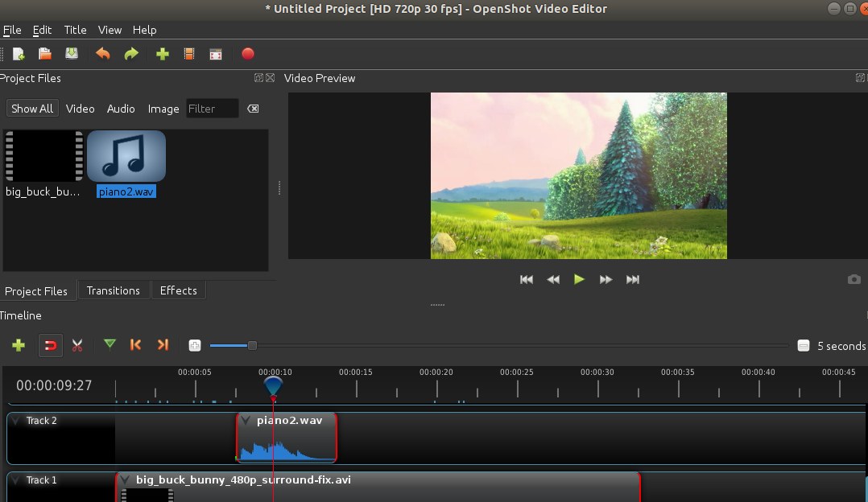Show All project files

32,109
